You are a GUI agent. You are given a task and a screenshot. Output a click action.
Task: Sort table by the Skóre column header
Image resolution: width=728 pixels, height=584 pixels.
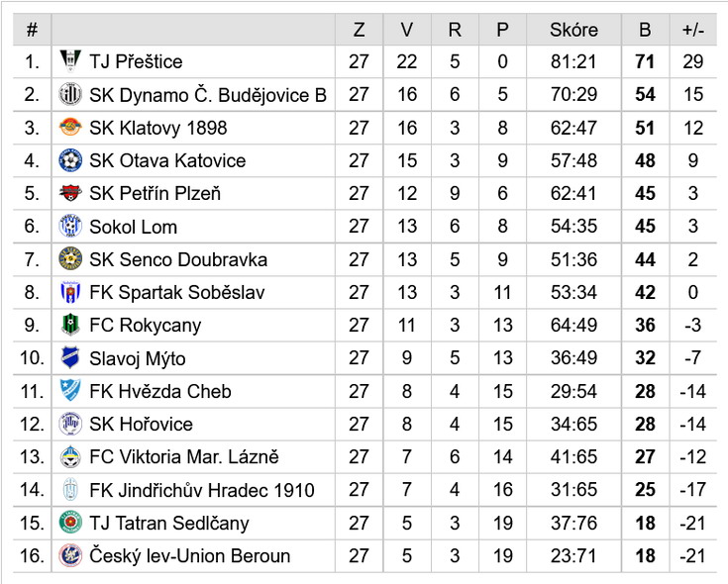pos(573,30)
